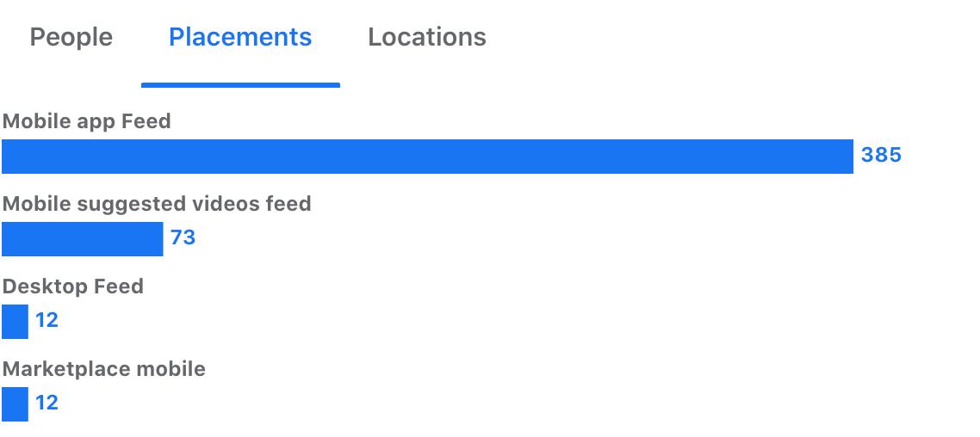Switch to the People tab
The image size is (980, 437).
point(71,38)
